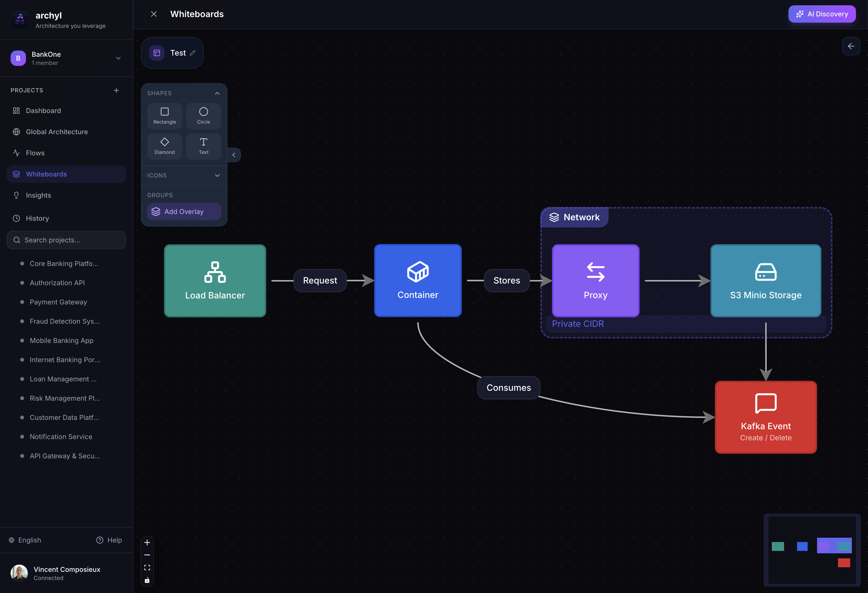Screen dimensions: 868x593
Task: Pick the Diamond shape tool
Action: click(164, 146)
